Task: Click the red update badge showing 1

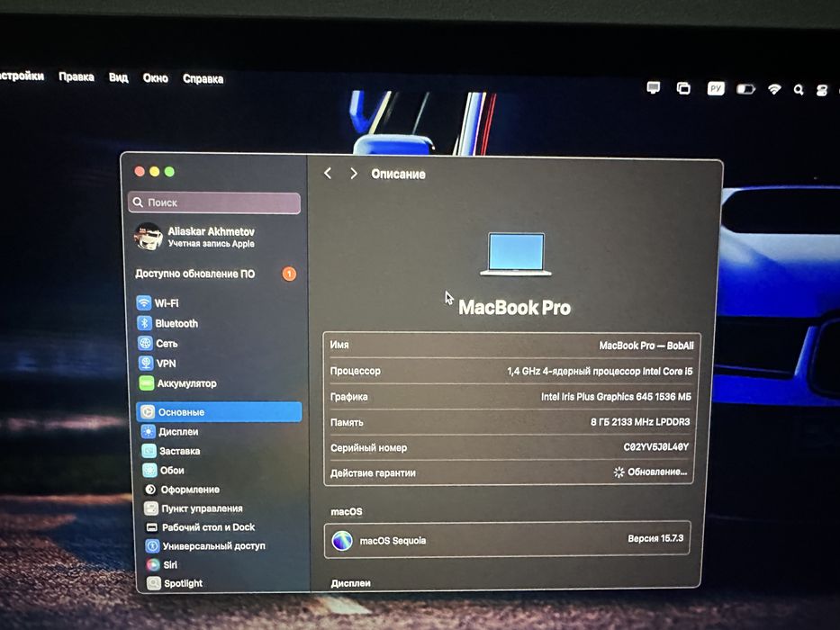Action: (x=289, y=274)
